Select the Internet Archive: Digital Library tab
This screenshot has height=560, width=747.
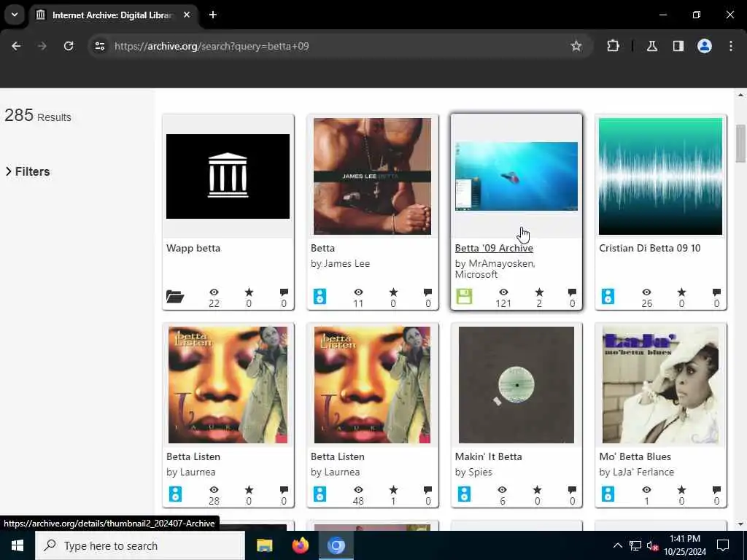112,15
